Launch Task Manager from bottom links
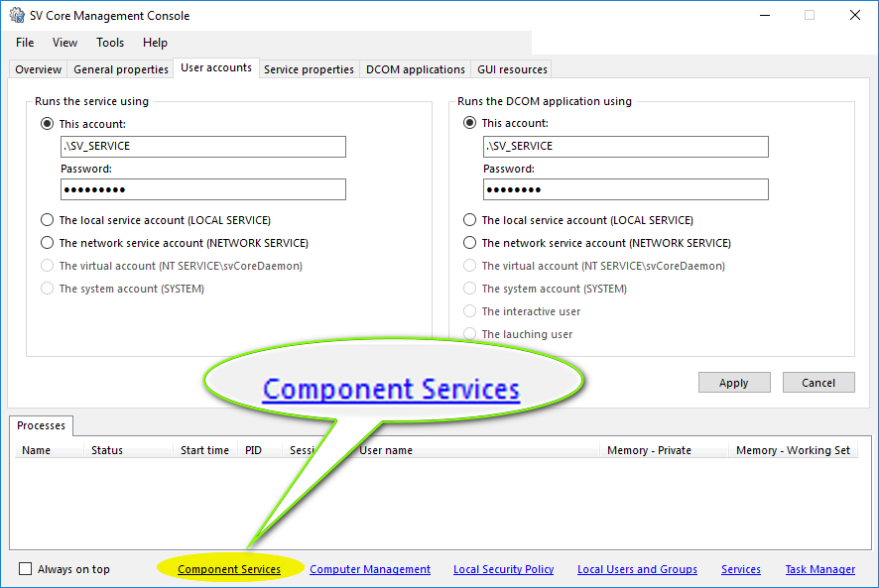879x588 pixels. [819, 569]
